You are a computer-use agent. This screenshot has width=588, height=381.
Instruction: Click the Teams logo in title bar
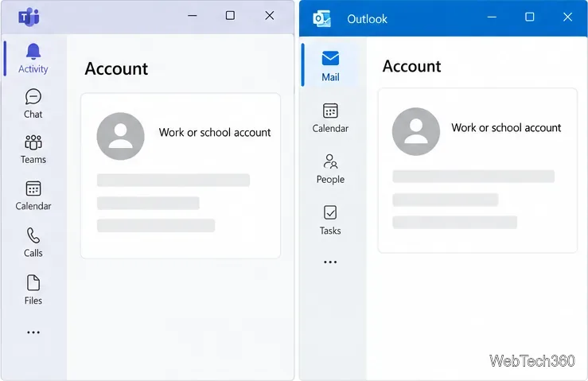[29, 17]
